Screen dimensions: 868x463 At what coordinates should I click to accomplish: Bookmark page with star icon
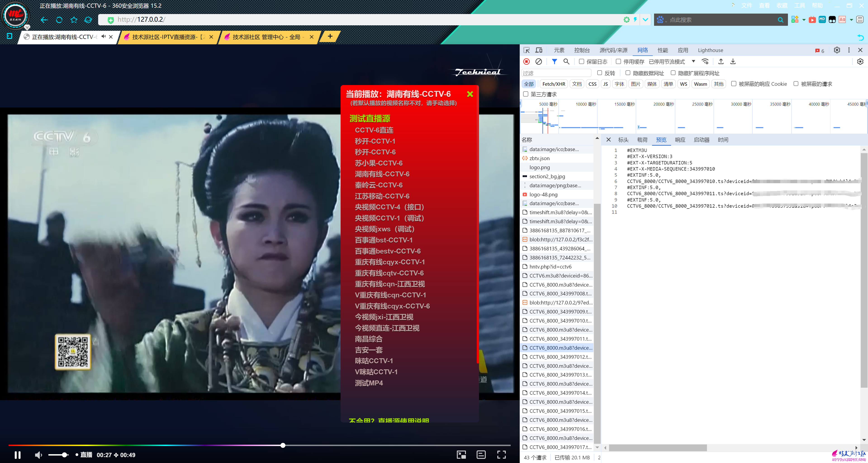[x=74, y=20]
